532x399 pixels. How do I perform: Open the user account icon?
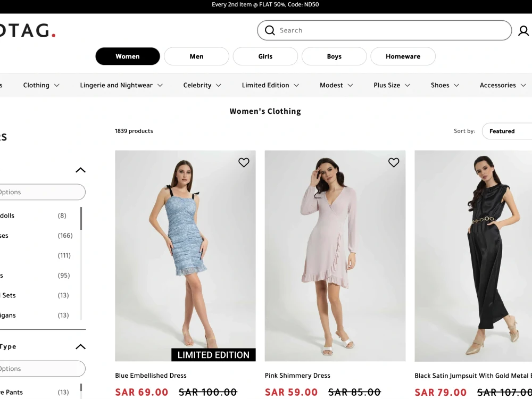(x=523, y=30)
